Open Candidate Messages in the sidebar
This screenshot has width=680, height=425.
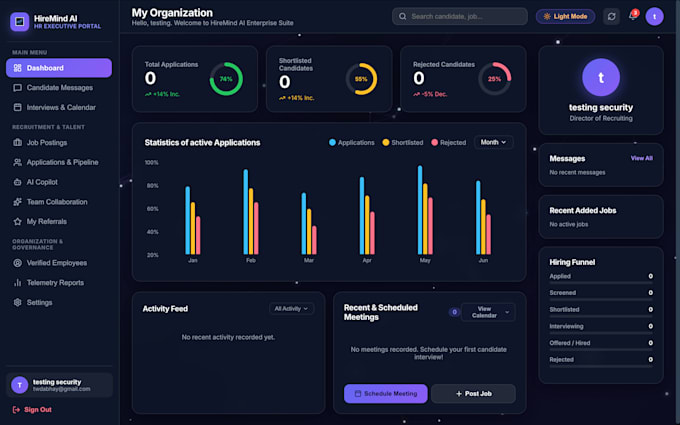click(59, 88)
